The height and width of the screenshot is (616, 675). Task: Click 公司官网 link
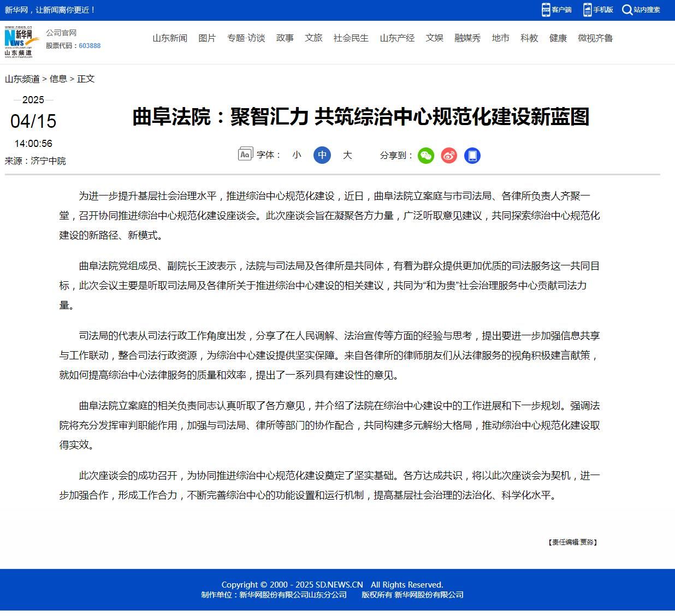[61, 33]
